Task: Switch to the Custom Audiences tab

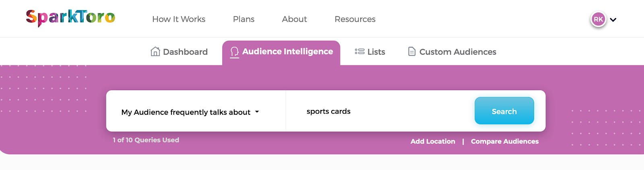Action: point(458,52)
